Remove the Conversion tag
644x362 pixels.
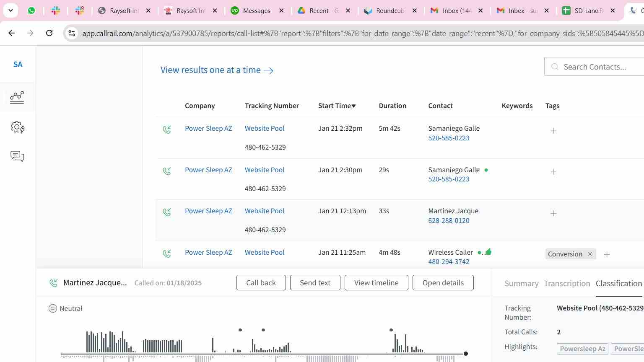(590, 254)
